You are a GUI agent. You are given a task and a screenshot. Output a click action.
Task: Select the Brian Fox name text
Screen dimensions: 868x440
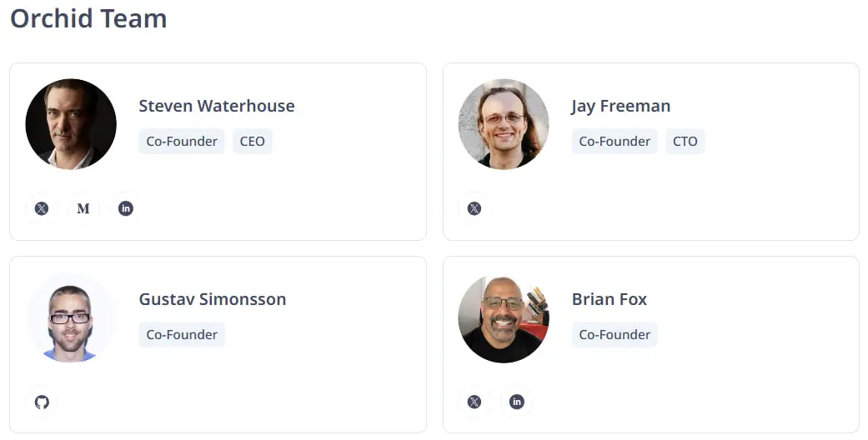click(610, 299)
